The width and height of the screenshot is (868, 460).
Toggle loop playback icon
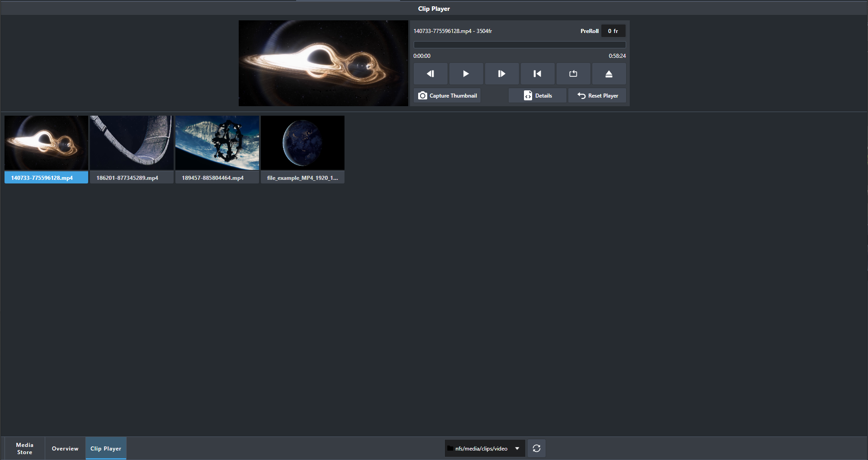click(x=573, y=74)
